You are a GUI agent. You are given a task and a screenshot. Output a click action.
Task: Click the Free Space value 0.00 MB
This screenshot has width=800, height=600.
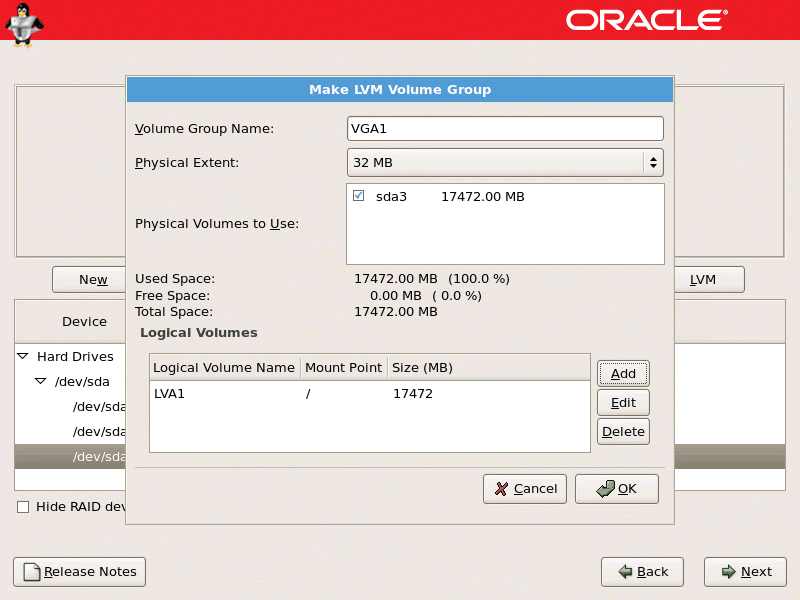pyautogui.click(x=396, y=296)
